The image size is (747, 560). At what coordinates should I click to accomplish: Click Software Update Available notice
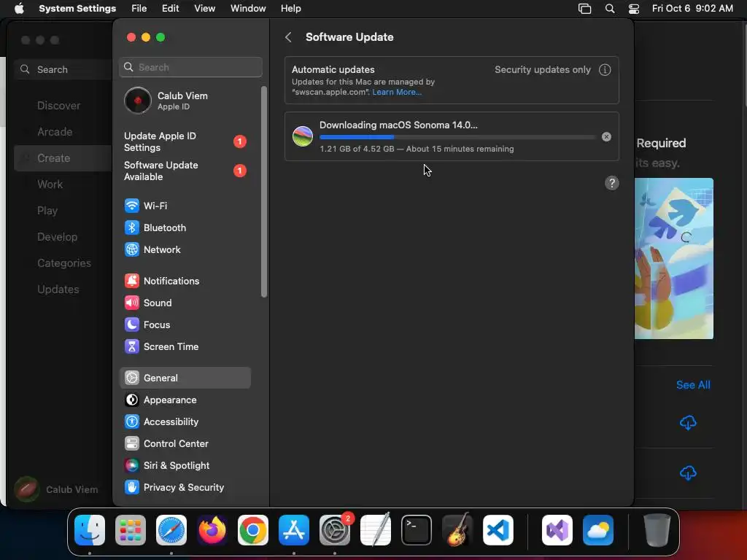(185, 171)
